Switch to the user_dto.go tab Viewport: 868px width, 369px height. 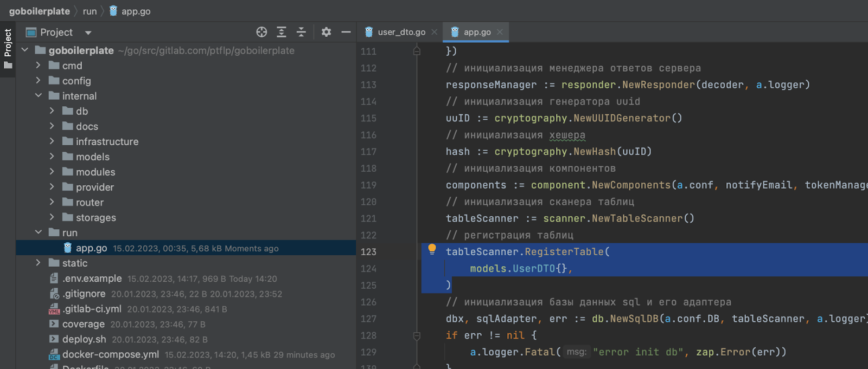[401, 32]
